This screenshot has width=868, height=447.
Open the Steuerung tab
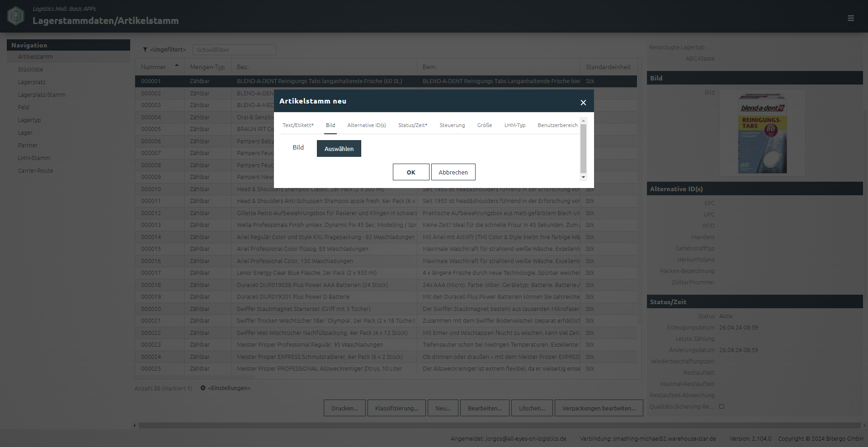pos(452,125)
